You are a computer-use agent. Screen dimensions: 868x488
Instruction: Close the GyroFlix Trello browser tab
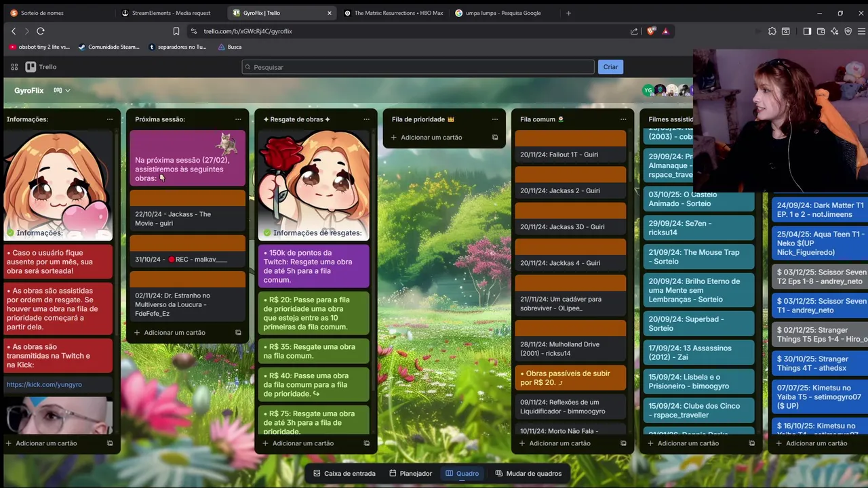pos(330,13)
